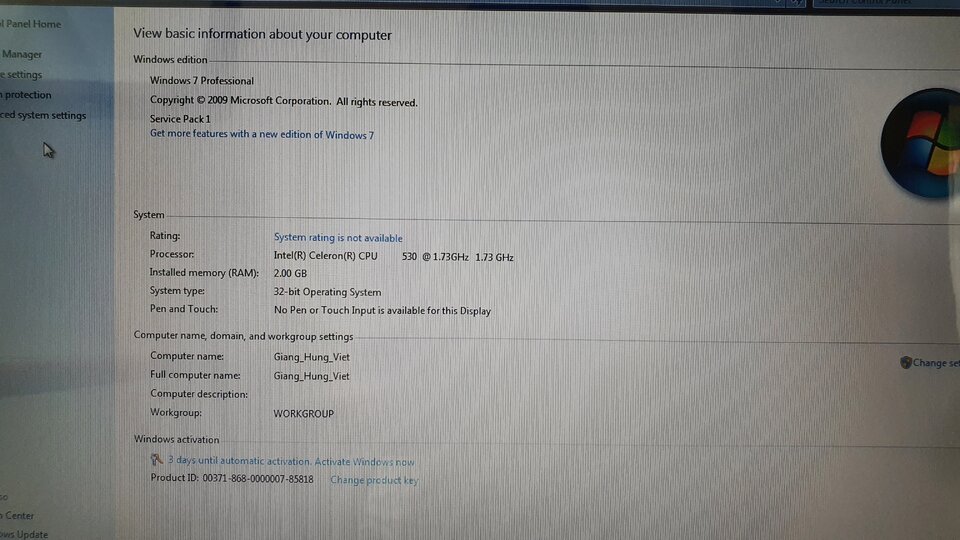The height and width of the screenshot is (540, 960).
Task: Click Change settings shield icon
Action: pyautogui.click(x=906, y=362)
